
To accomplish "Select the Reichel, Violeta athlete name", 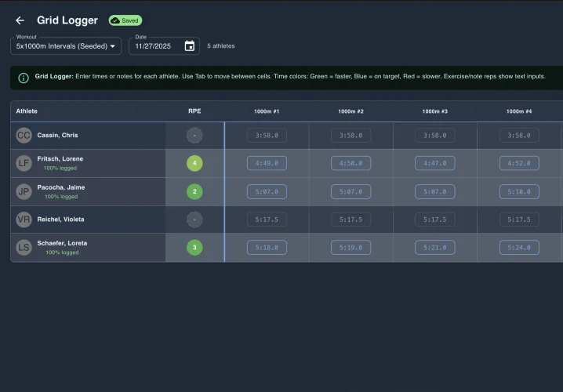I will [60, 220].
